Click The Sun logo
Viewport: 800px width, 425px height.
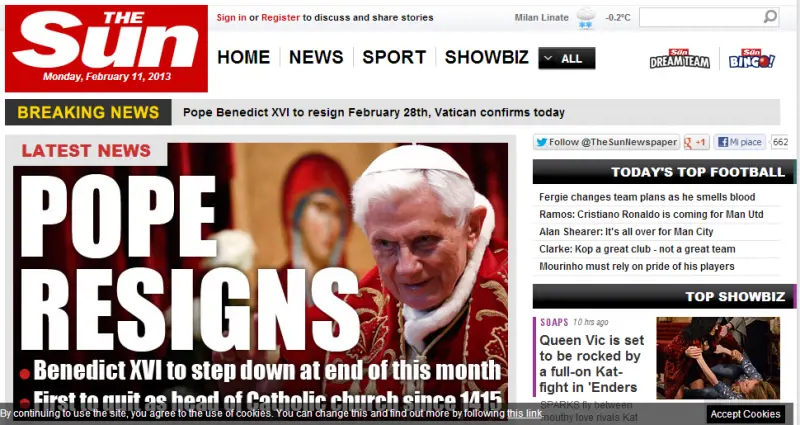pyautogui.click(x=106, y=48)
